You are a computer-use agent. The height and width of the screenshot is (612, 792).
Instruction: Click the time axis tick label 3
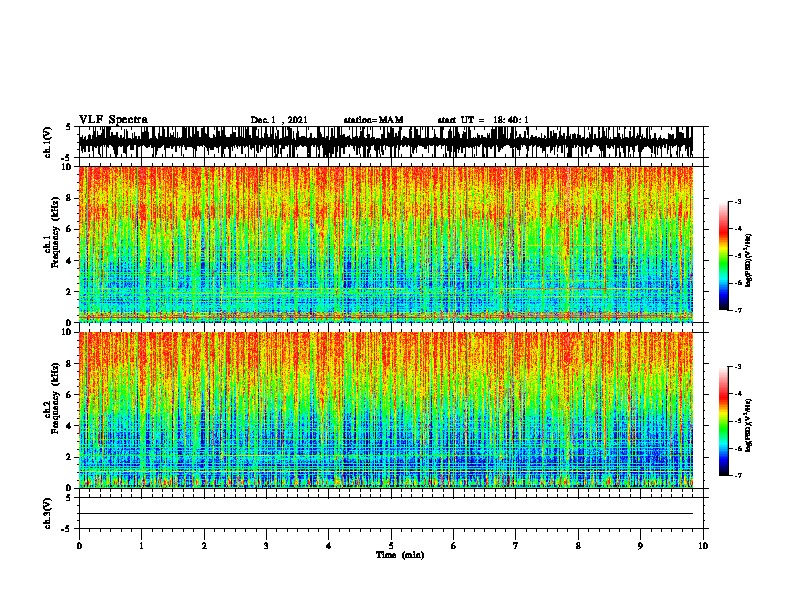[x=266, y=545]
